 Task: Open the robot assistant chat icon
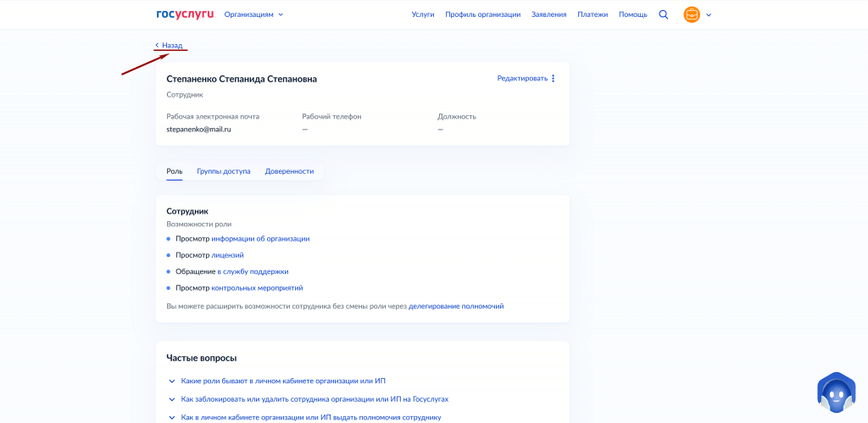point(837,392)
